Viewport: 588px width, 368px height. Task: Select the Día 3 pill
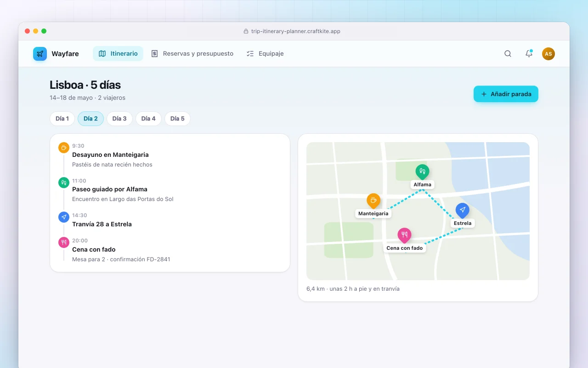(119, 119)
